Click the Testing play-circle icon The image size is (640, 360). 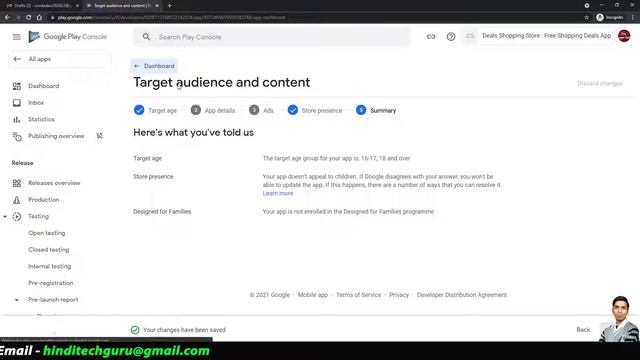17,217
